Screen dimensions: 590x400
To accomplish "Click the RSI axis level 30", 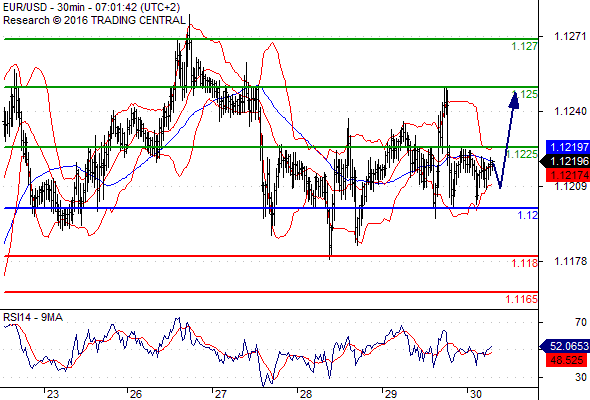I will click(581, 377).
